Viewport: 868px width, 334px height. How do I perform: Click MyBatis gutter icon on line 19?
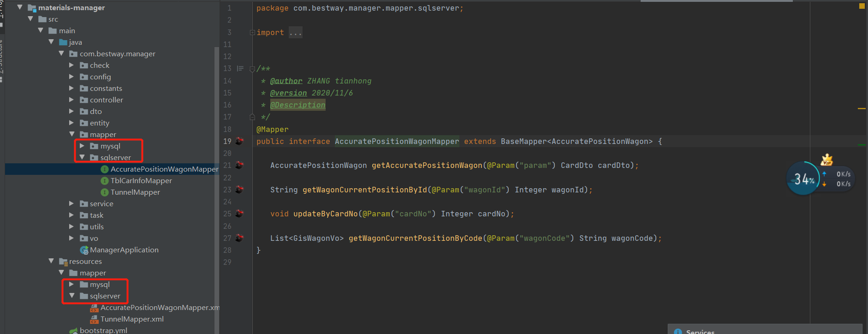point(239,141)
